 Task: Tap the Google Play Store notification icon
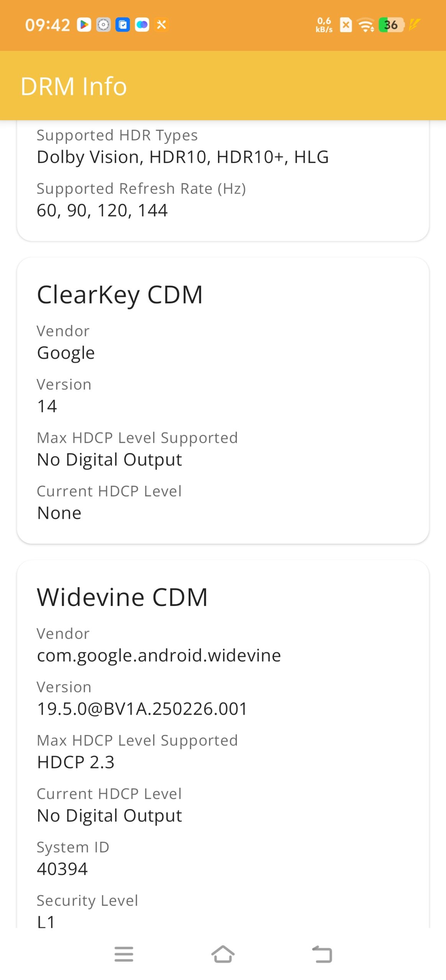84,25
